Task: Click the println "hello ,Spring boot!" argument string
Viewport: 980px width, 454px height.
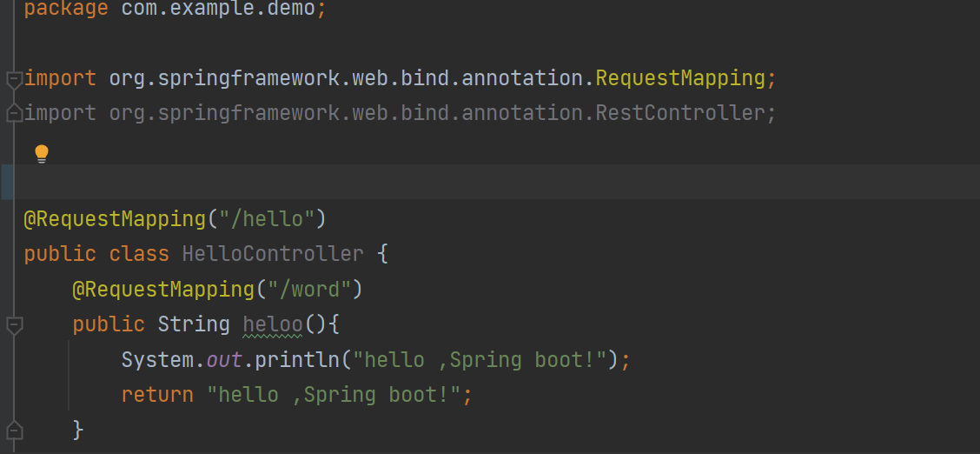Action: pos(480,360)
